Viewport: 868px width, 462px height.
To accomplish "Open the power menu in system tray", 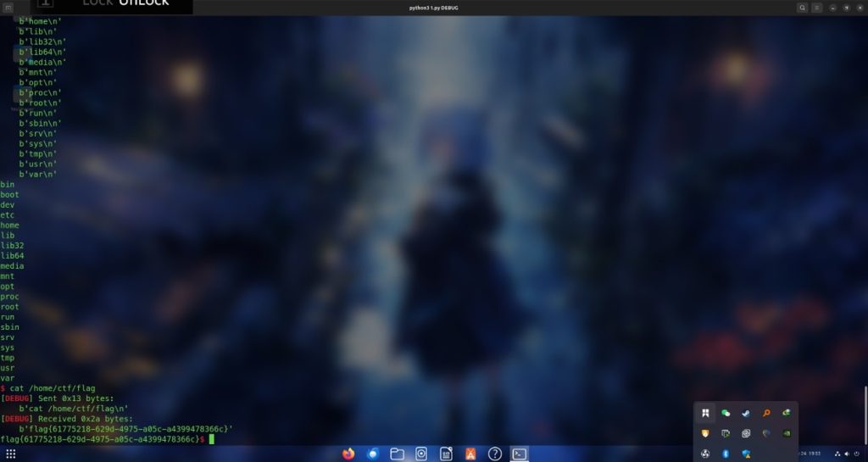I will tap(857, 454).
